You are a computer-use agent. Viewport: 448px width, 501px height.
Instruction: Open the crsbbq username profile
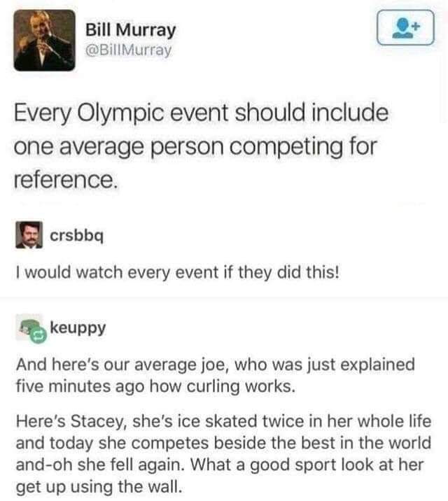(x=77, y=237)
